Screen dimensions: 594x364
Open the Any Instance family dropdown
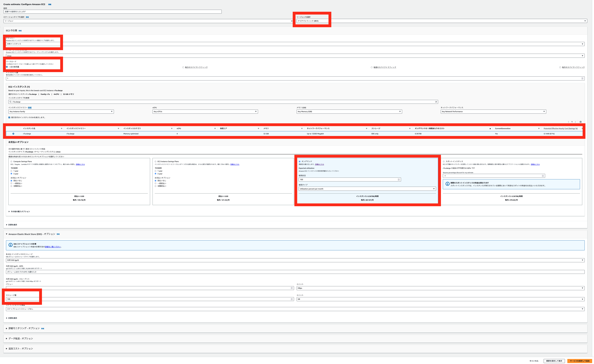pyautogui.click(x=61, y=112)
